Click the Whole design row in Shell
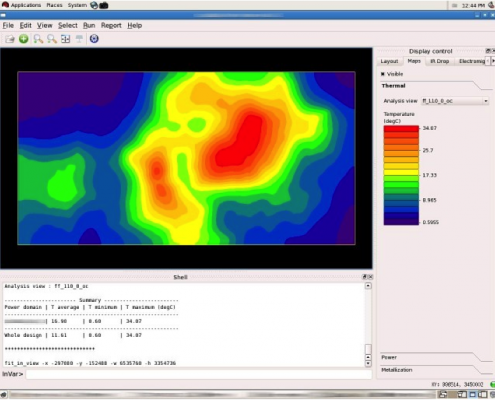495x400 pixels. pyautogui.click(x=73, y=335)
